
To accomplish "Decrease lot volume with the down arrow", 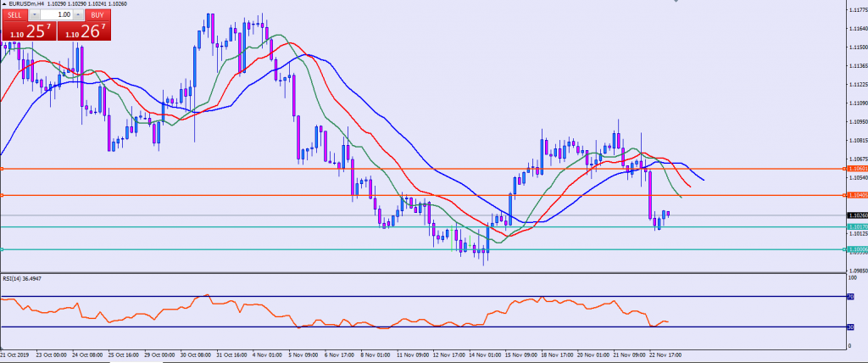I will click(35, 15).
